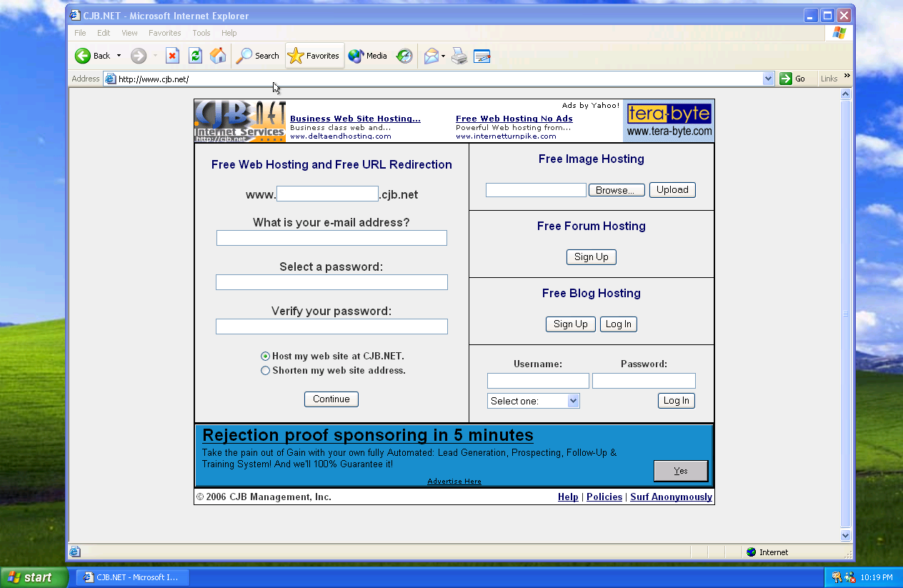Viewport: 903px width, 588px height.
Task: Click the address bar URL field
Action: click(439, 79)
